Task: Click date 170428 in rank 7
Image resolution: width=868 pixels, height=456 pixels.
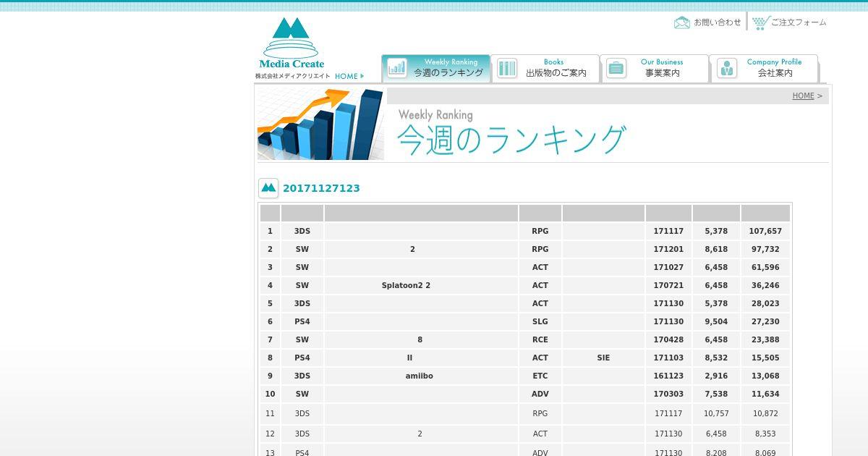Action: pos(668,339)
